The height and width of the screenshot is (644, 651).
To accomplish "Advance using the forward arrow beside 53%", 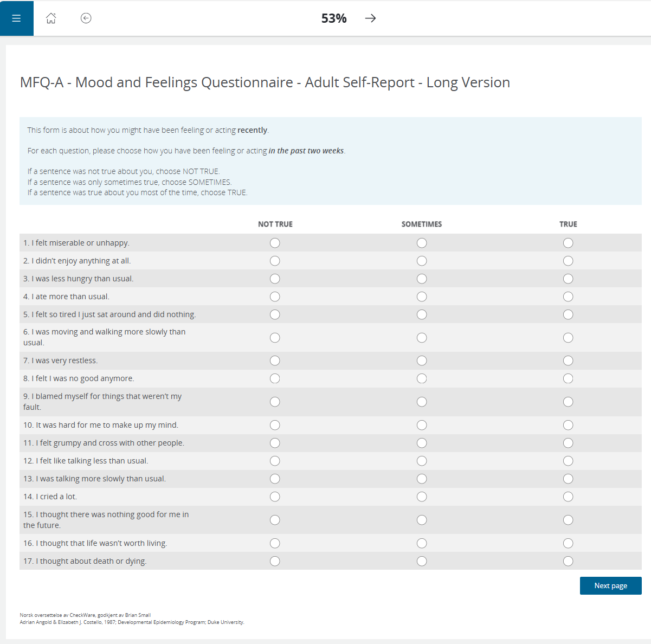I will click(370, 18).
